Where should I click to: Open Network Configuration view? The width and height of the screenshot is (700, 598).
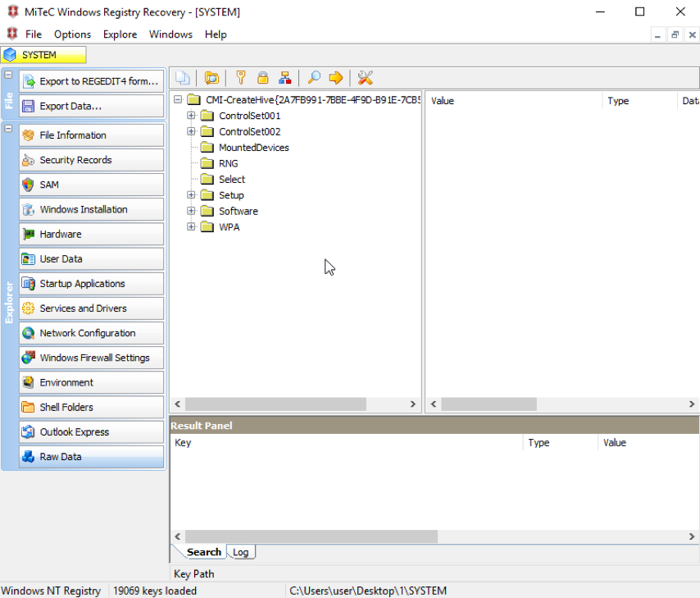92,333
